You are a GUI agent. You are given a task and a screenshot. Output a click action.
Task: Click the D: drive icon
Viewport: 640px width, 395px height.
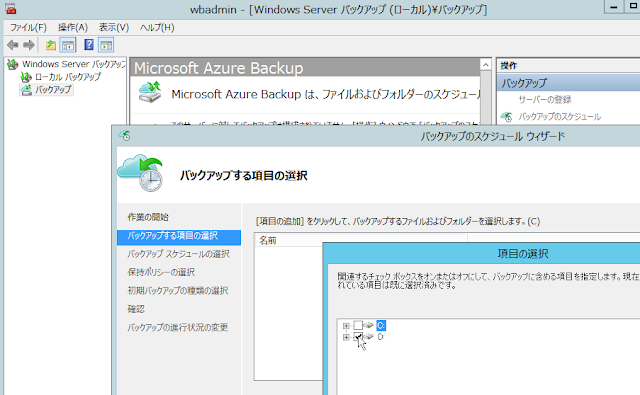tap(369, 337)
